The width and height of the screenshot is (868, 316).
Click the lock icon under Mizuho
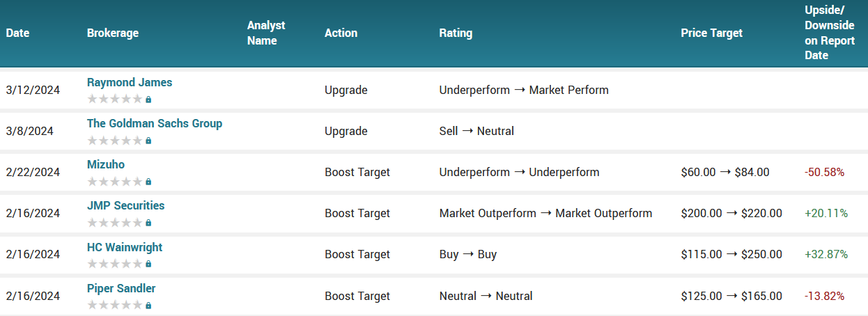point(148,182)
